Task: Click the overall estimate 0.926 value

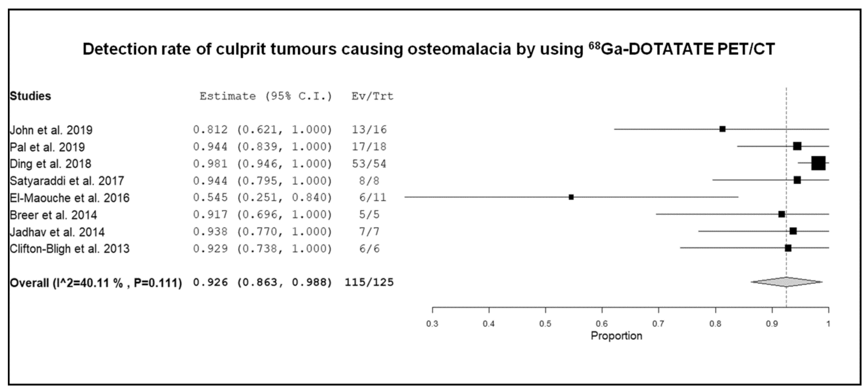Action: 210,282
